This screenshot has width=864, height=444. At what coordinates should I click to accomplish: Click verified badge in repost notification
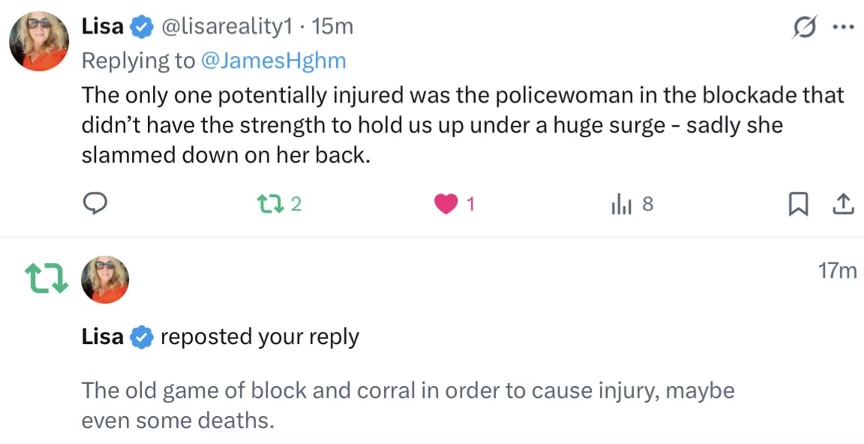(x=142, y=337)
